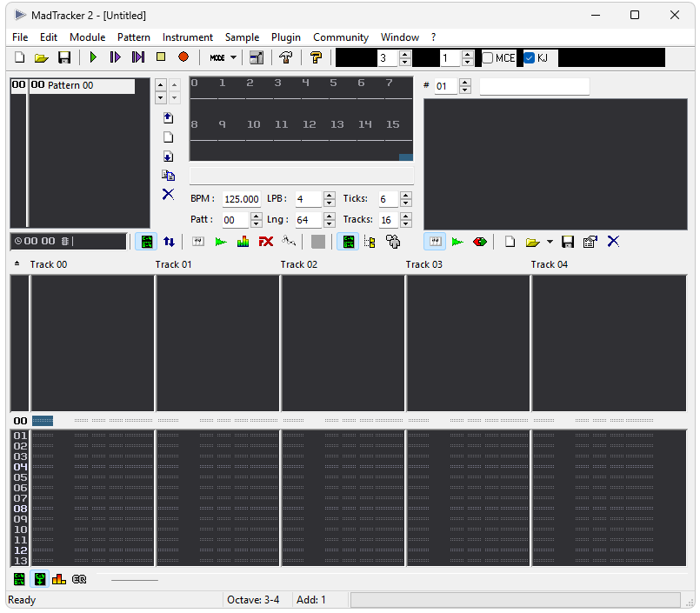700x613 pixels.
Task: Create a new instrument with the blank page icon
Action: [x=510, y=242]
